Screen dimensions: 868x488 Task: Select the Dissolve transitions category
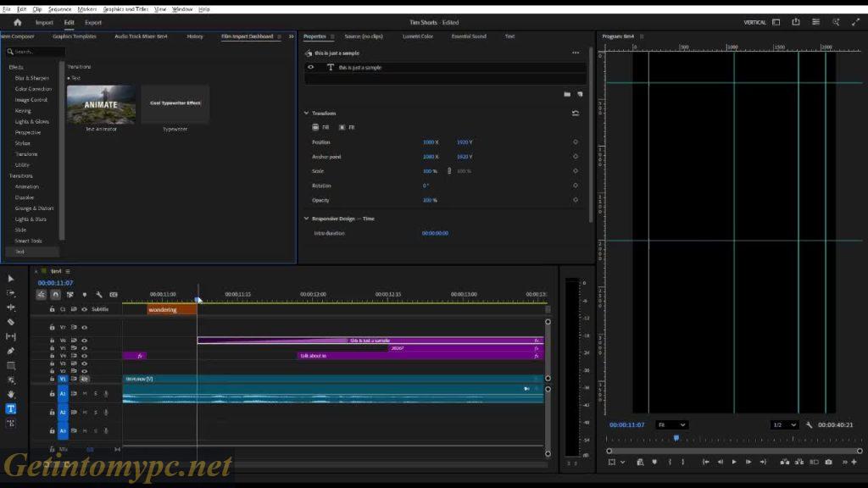click(x=25, y=197)
